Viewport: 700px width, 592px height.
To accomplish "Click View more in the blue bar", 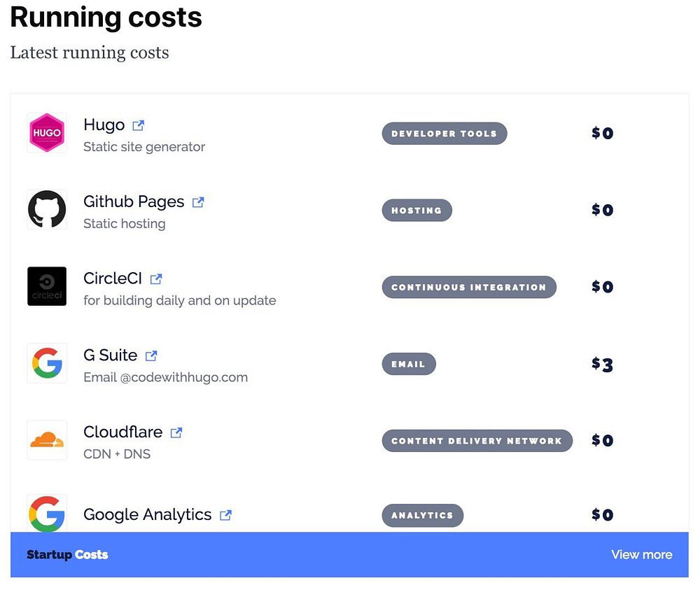I will coord(641,554).
